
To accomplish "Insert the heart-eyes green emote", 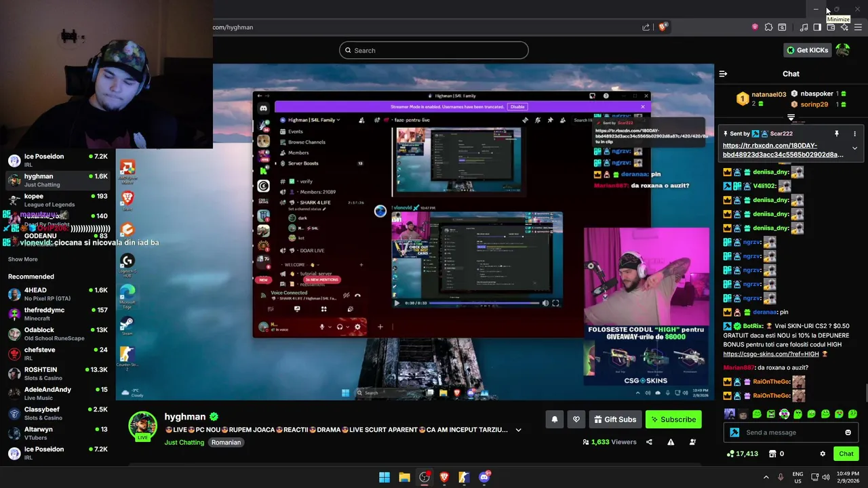I will 839,414.
